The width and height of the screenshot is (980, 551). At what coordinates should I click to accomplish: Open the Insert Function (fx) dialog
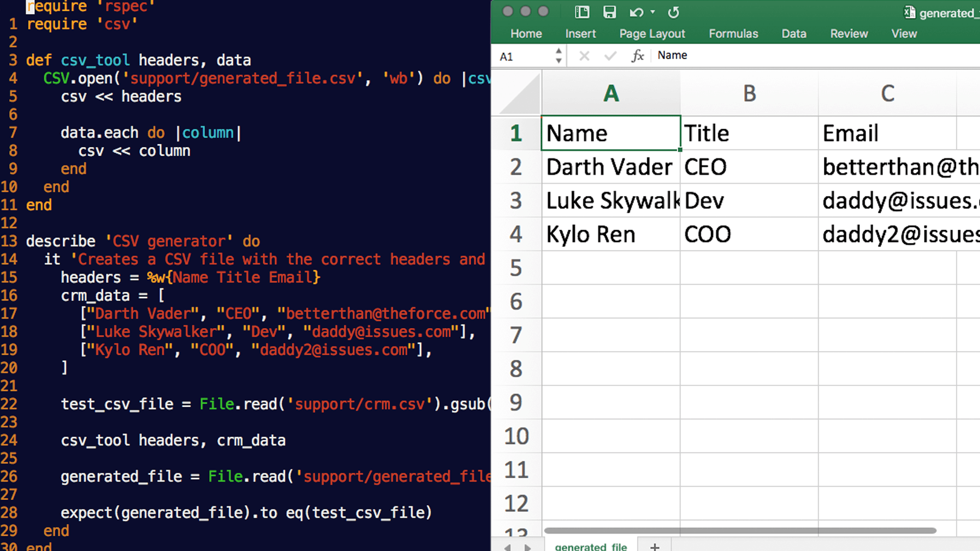coord(638,55)
